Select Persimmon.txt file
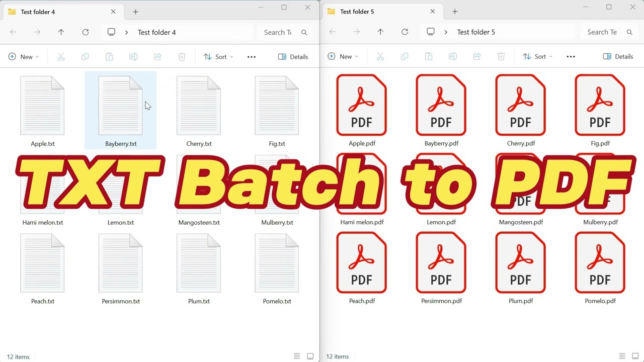The height and width of the screenshot is (362, 644). pyautogui.click(x=120, y=268)
